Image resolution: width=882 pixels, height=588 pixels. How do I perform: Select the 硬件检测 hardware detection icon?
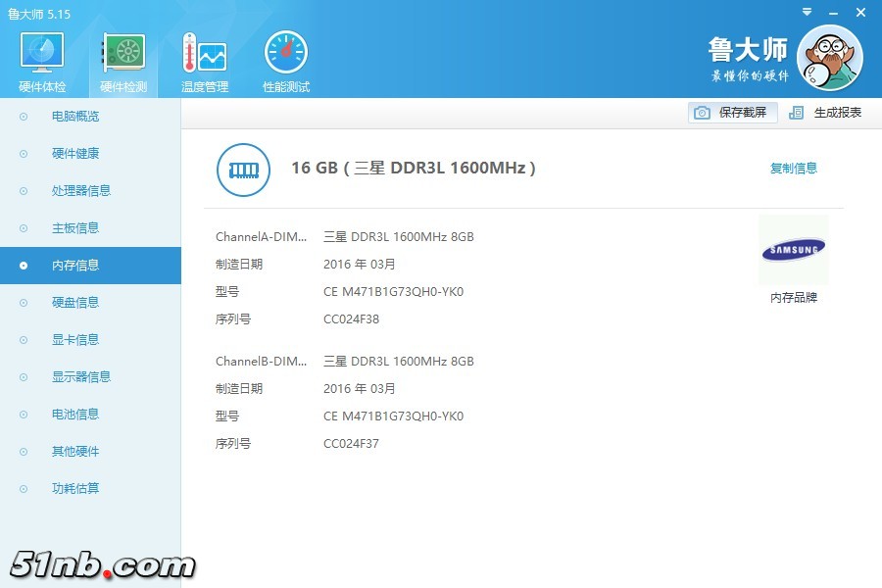click(123, 55)
